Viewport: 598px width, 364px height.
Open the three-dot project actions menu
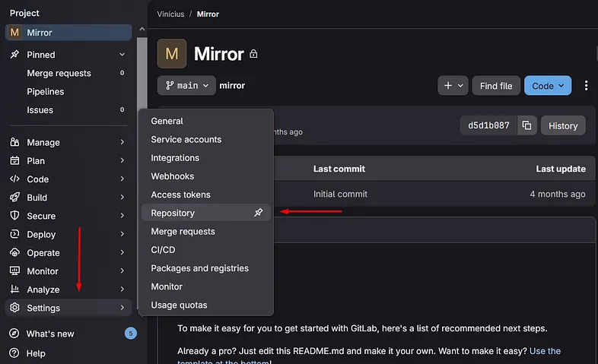click(586, 86)
